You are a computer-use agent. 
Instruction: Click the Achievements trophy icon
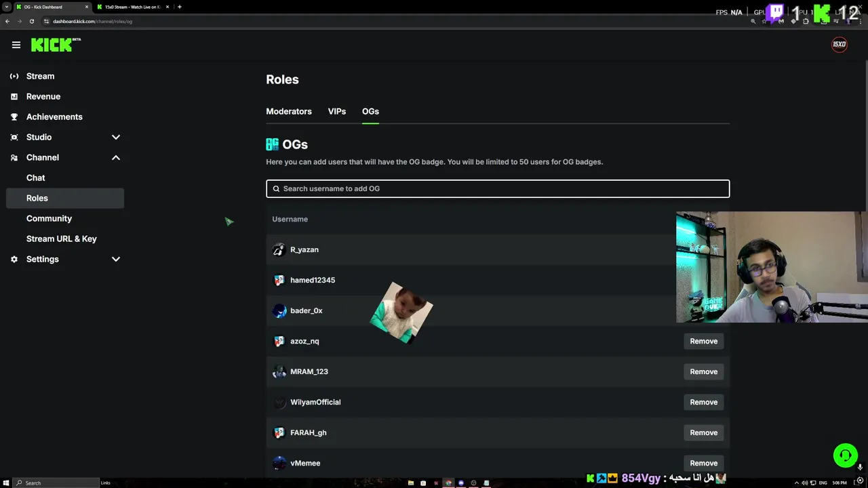14,117
